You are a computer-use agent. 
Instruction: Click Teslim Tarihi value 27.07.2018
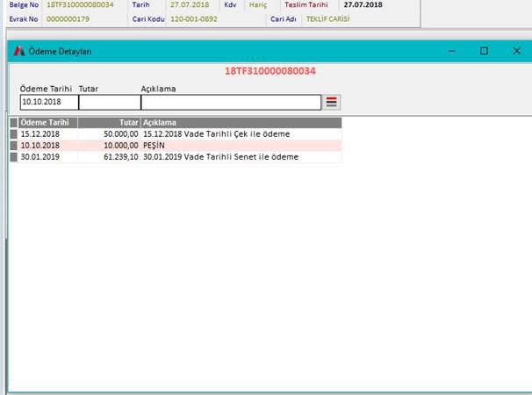(363, 4)
